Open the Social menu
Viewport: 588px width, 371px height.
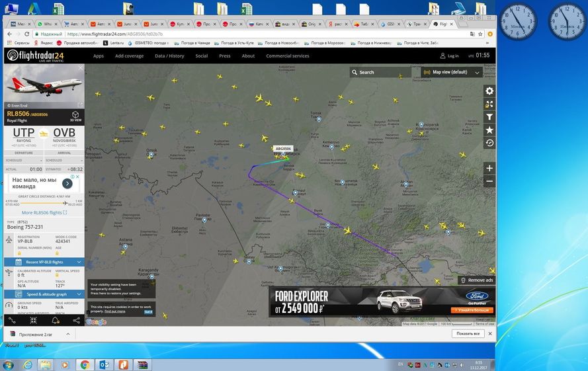[x=201, y=56]
